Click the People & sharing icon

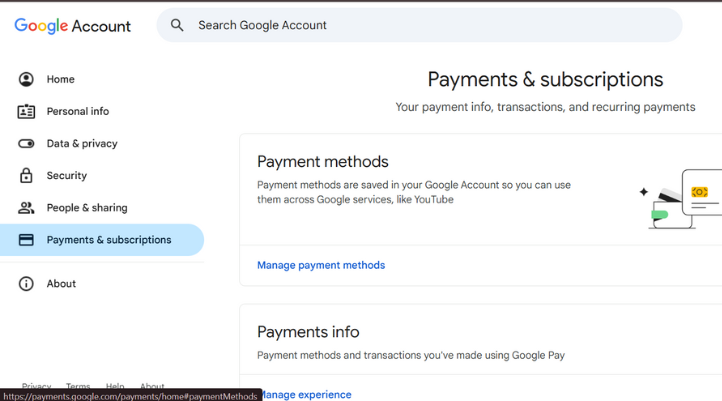point(26,207)
